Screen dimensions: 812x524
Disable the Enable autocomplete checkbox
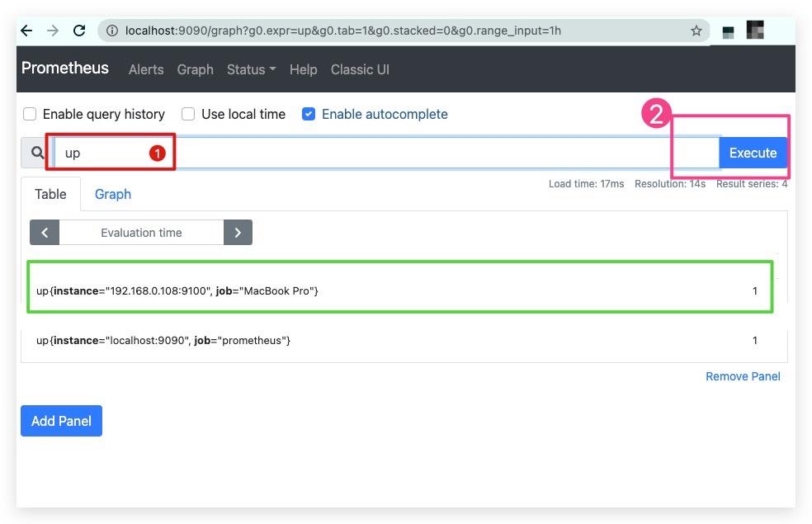308,114
